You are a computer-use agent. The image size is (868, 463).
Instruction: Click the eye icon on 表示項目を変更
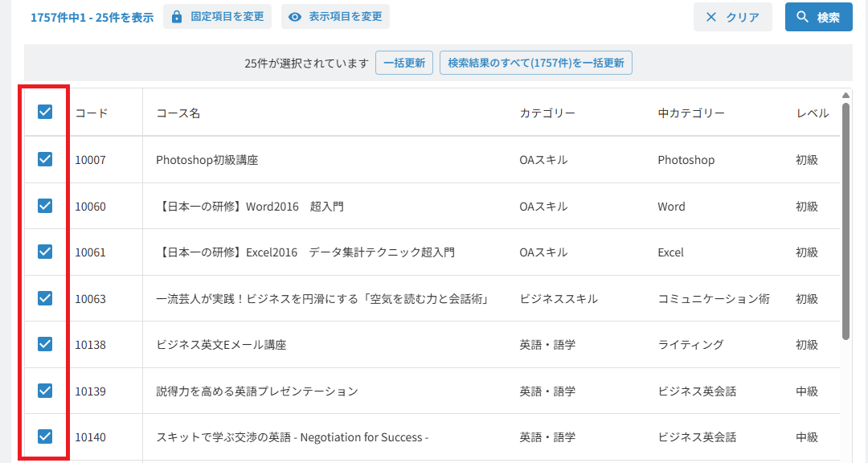295,17
